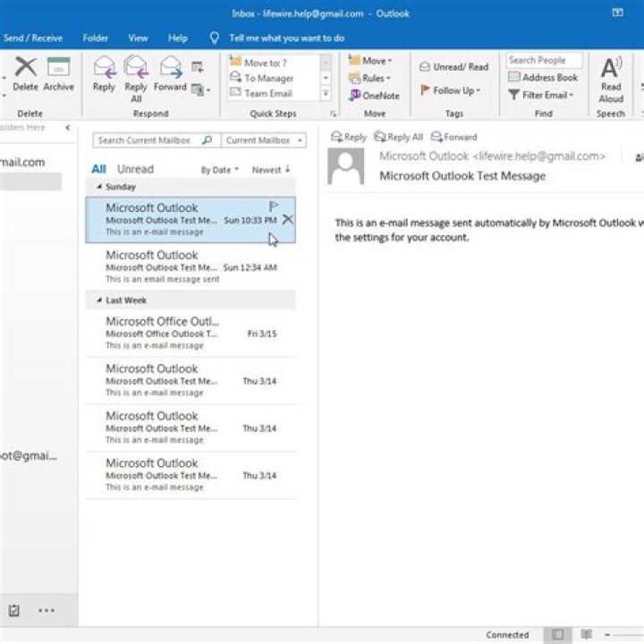Image resolution: width=644 pixels, height=644 pixels.
Task: Send the message to OneNote
Action: [374, 96]
